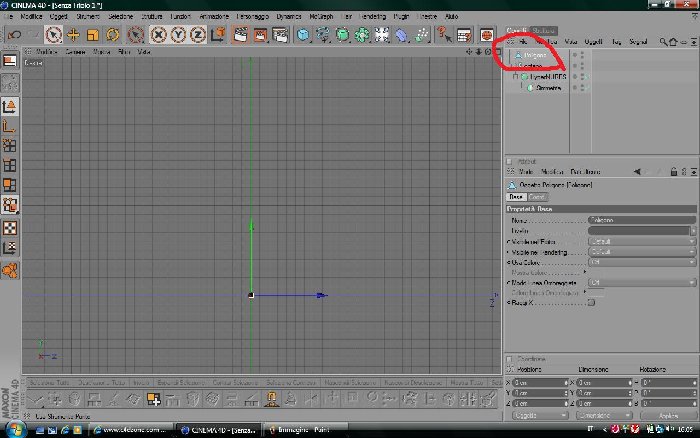This screenshot has width=700, height=438.
Task: Select the Points mode icon
Action: (10, 146)
